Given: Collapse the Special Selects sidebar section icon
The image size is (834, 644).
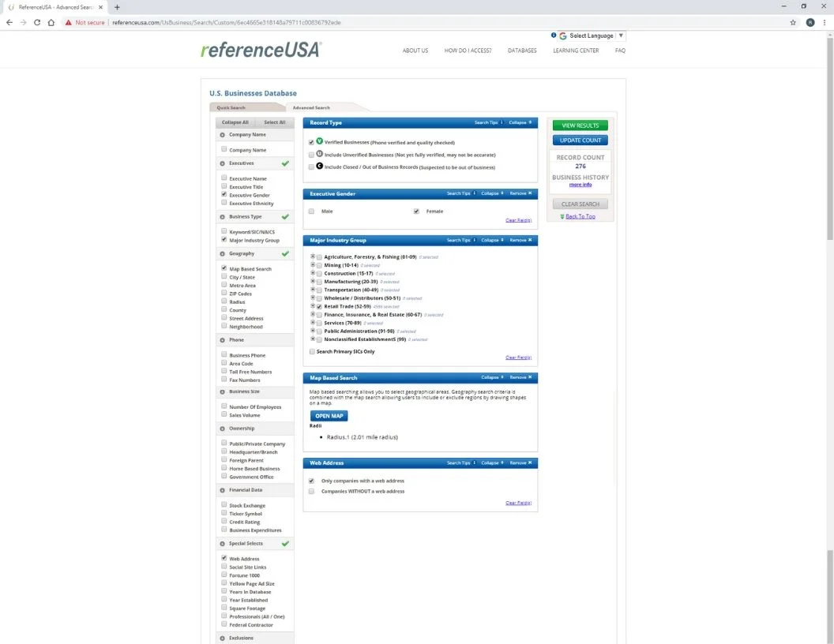Looking at the screenshot, I should (x=223, y=544).
